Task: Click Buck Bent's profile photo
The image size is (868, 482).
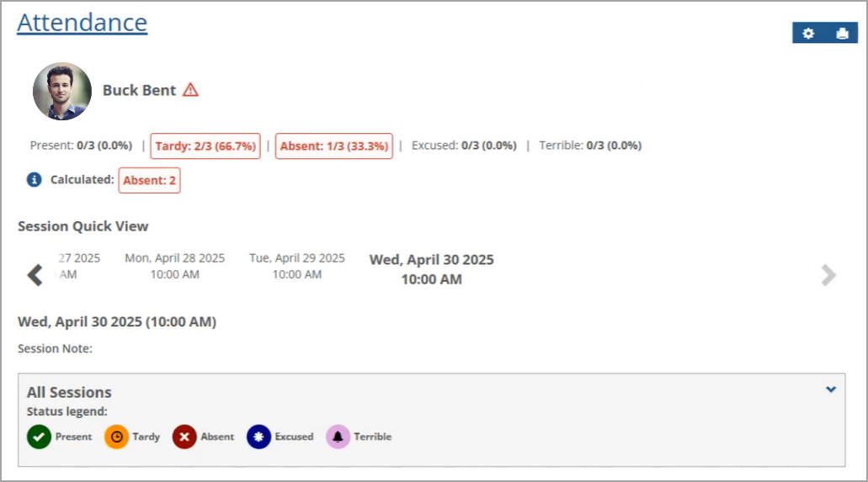Action: point(62,92)
